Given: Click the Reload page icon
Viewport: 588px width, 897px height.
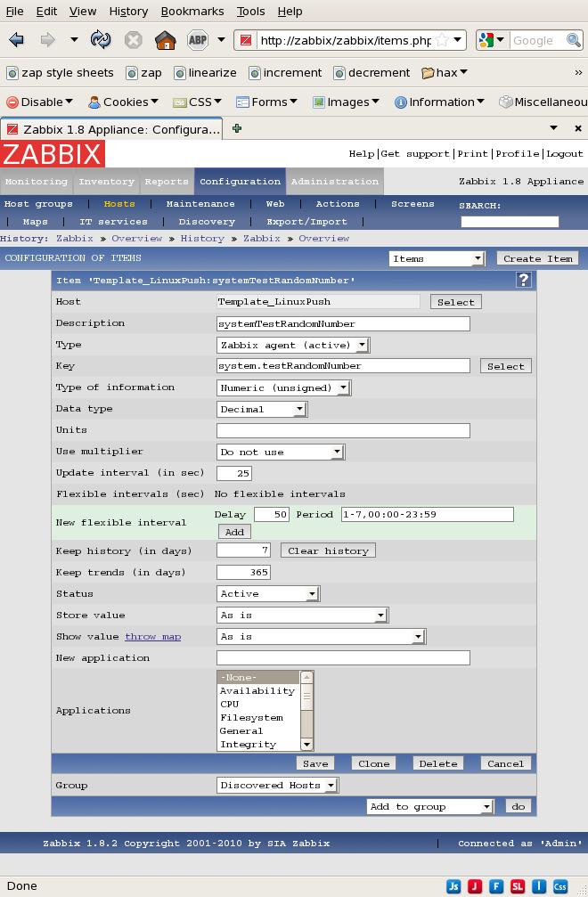Looking at the screenshot, I should [101, 40].
